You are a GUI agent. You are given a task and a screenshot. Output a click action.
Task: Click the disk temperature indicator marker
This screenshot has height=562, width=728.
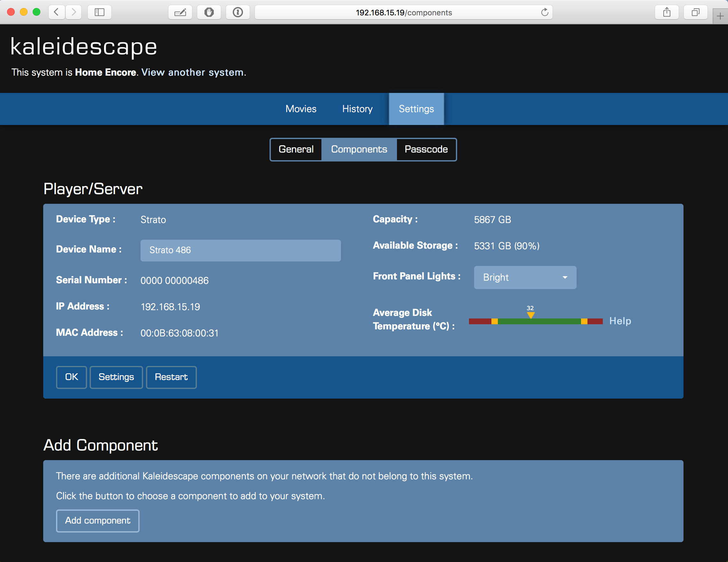coord(531,314)
